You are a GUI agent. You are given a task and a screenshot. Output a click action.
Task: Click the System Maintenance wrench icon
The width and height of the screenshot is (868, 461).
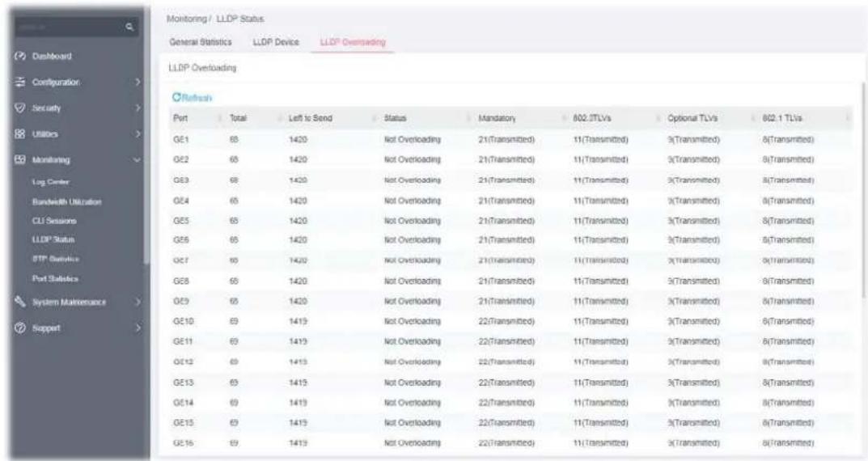pos(20,302)
